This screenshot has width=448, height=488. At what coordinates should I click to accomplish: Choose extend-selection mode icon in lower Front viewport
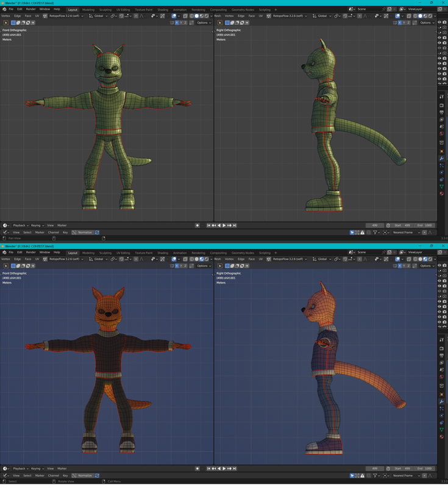point(18,266)
